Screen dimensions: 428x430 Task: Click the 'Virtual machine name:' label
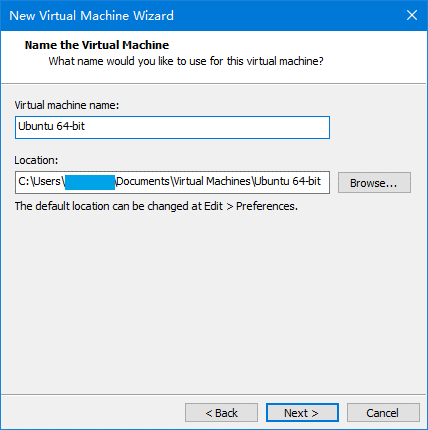(x=67, y=105)
